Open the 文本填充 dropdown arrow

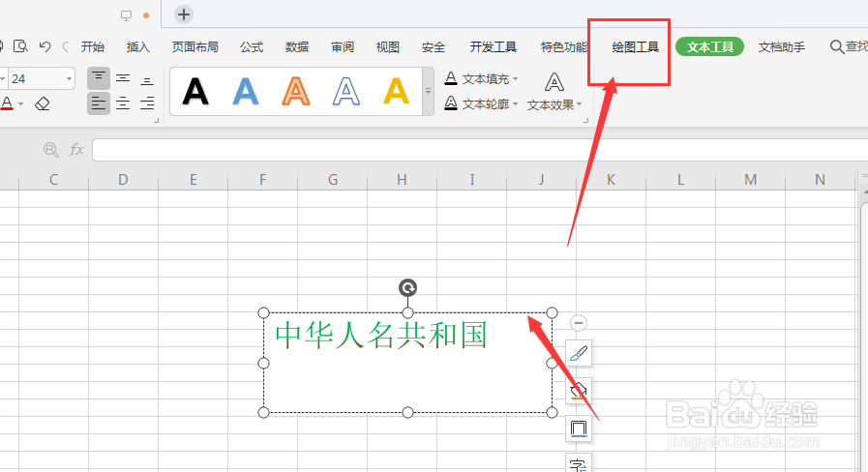(516, 78)
